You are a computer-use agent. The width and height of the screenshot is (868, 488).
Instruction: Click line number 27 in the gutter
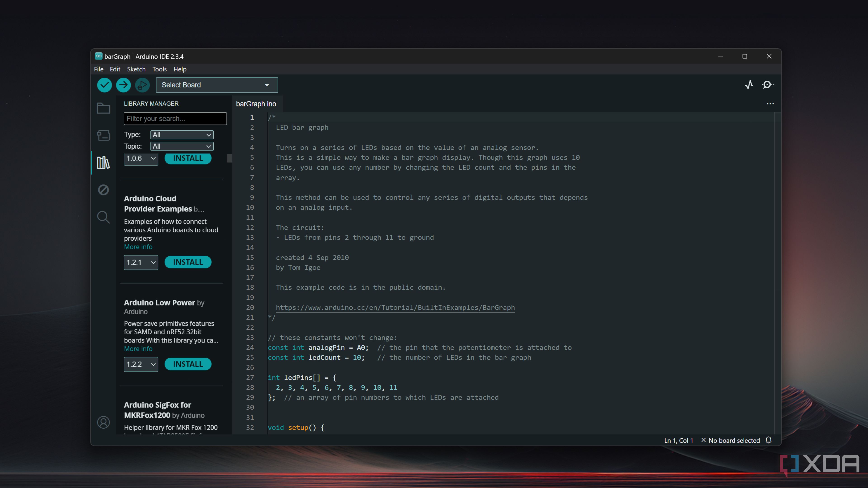point(250,378)
